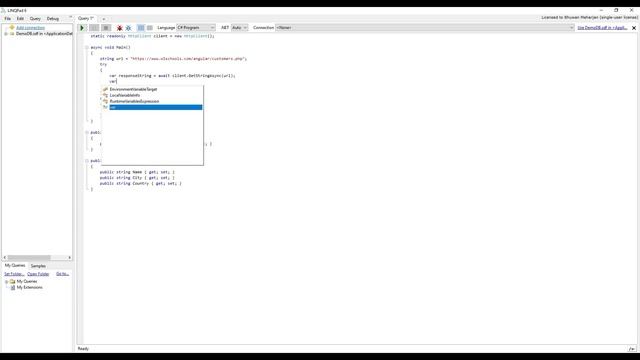The image size is (640, 360).
Task: Click the My Queries folder icon
Action: (x=13, y=281)
